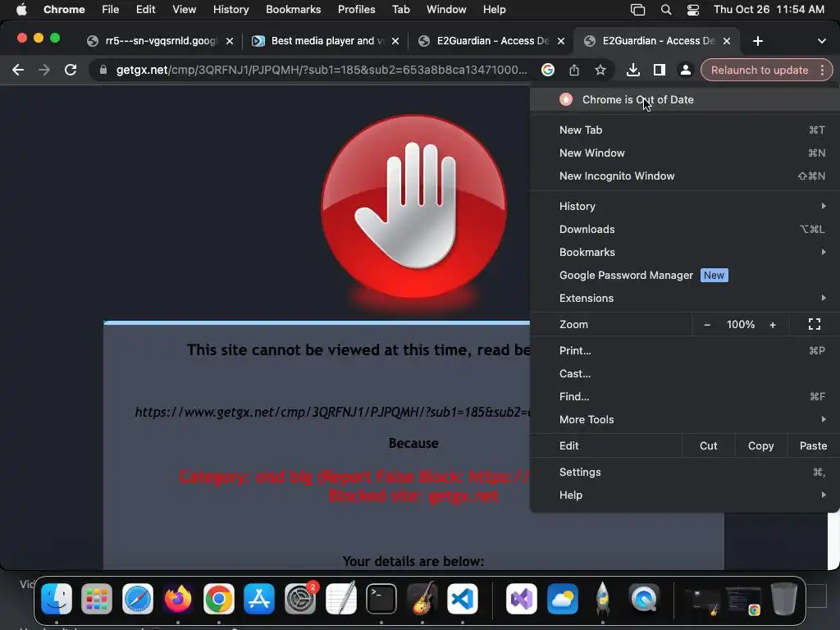Image resolution: width=840 pixels, height=630 pixels.
Task: Open Finder from the Dock
Action: pos(57,598)
